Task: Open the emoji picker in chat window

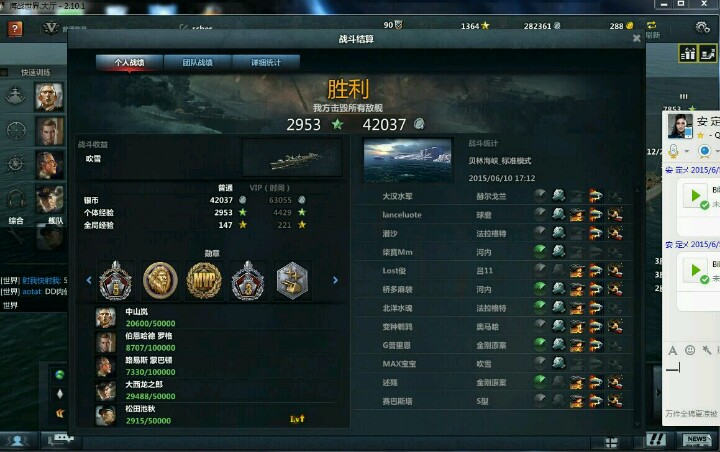Action: (690, 350)
